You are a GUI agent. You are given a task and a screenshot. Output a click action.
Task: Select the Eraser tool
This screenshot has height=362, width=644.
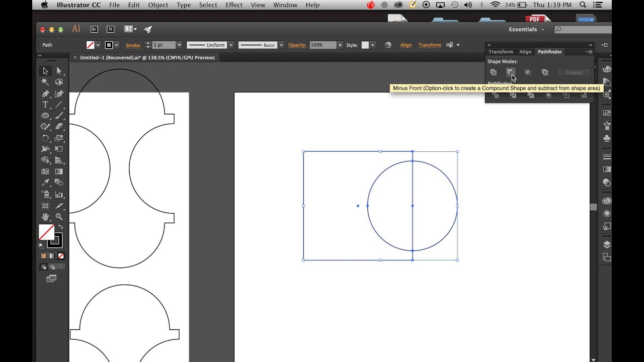(59, 127)
